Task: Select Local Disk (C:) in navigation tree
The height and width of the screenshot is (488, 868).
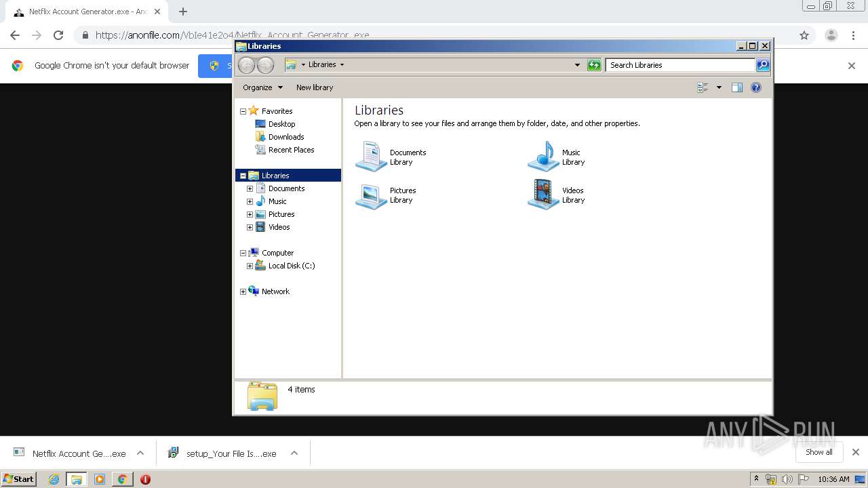Action: click(x=292, y=266)
